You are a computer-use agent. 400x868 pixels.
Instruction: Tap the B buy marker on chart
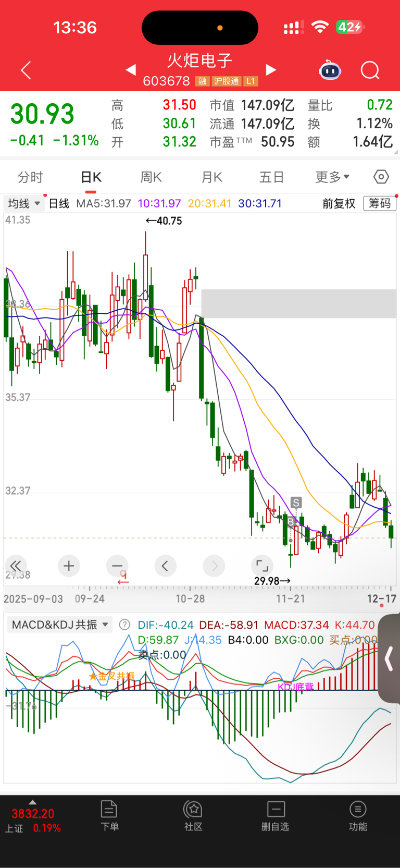click(x=291, y=522)
